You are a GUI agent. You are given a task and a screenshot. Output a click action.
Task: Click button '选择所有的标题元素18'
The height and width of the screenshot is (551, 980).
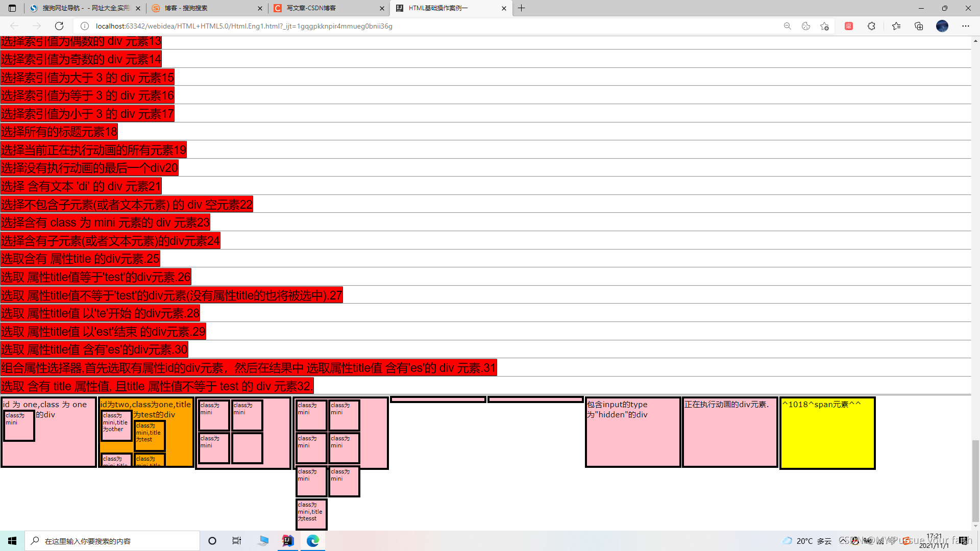click(x=59, y=132)
